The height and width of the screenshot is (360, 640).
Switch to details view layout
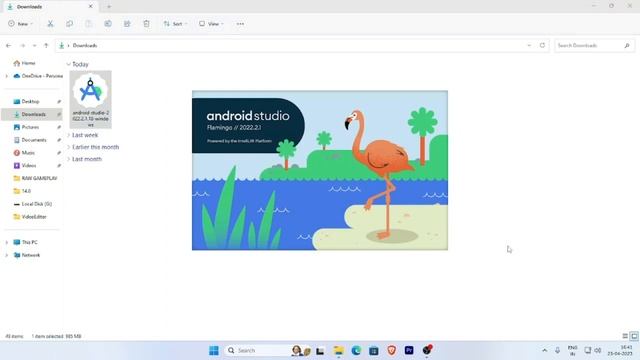(x=625, y=336)
